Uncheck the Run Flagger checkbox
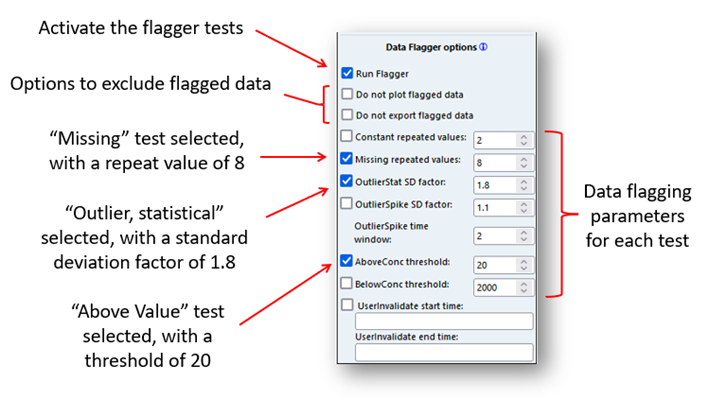709x400 pixels. pos(346,73)
